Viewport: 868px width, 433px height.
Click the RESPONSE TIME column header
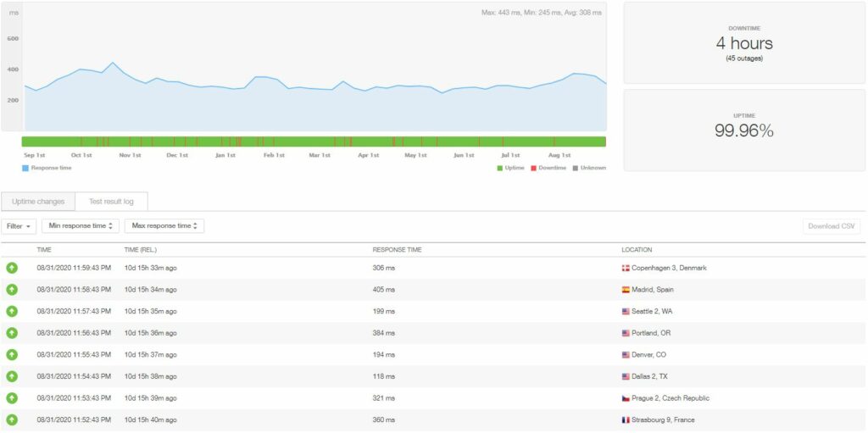[x=397, y=250]
